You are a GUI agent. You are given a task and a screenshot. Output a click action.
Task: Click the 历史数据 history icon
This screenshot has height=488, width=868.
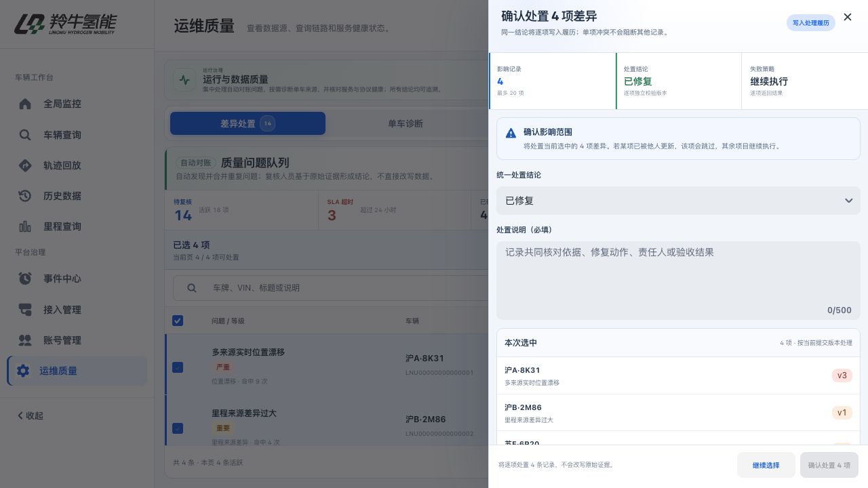[x=25, y=196]
